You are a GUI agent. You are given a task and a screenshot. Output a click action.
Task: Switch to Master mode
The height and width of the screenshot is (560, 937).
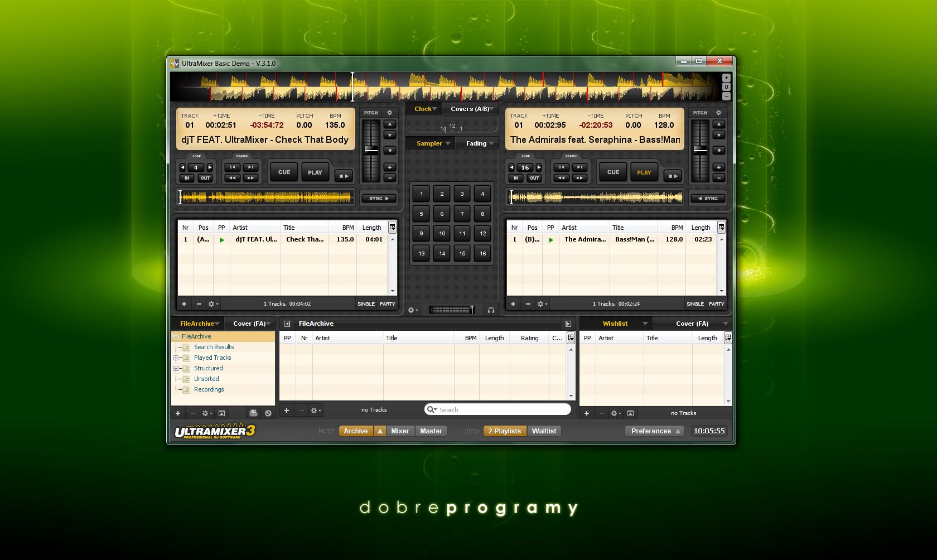pos(431,431)
